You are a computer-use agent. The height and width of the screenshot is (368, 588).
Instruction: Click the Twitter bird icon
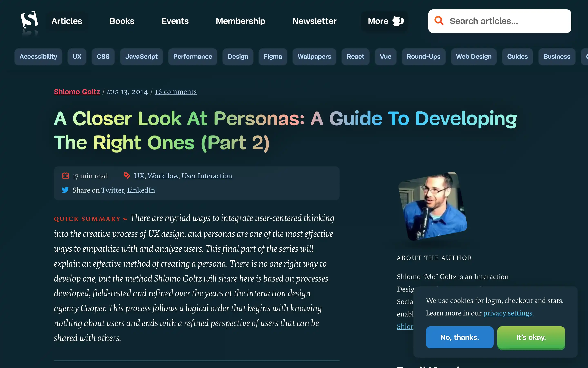tap(65, 190)
